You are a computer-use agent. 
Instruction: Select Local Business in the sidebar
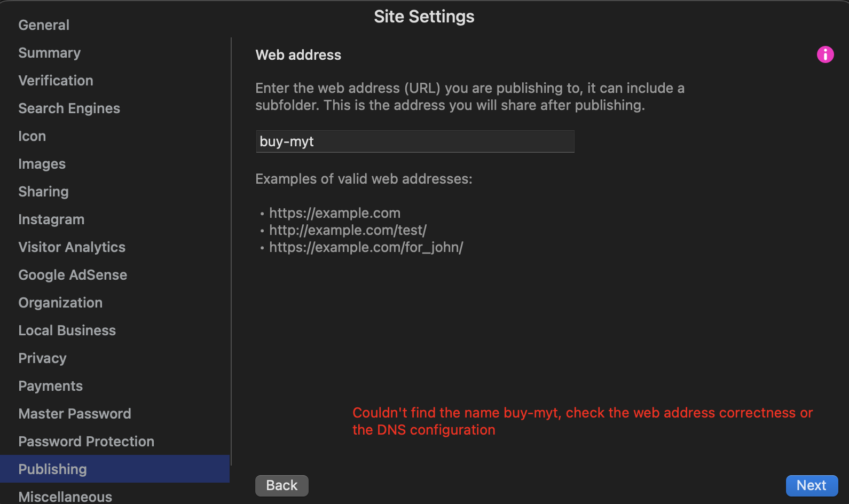pyautogui.click(x=67, y=330)
